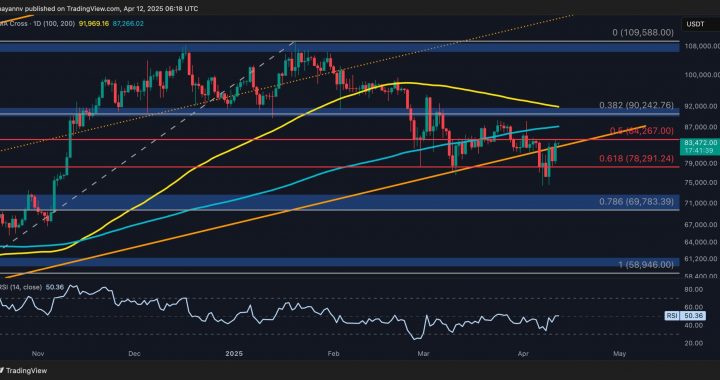Click the MA value 87,266.02 in legend

click(127, 23)
